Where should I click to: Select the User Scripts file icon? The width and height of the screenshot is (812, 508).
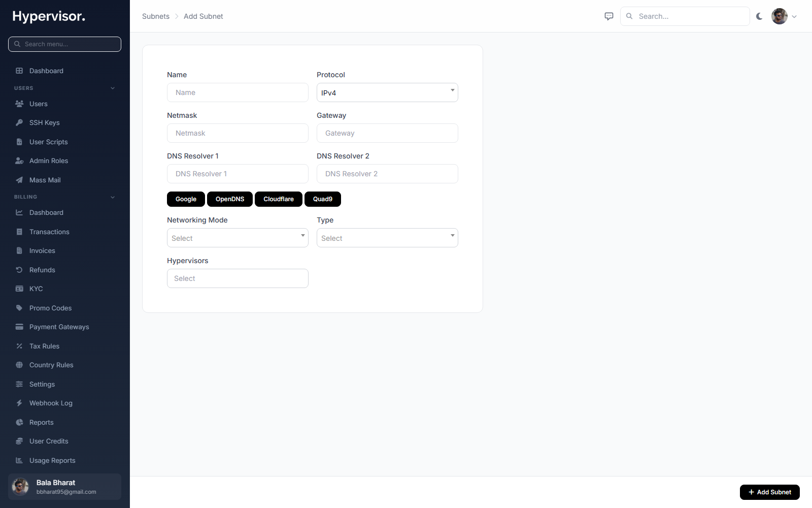(19, 142)
